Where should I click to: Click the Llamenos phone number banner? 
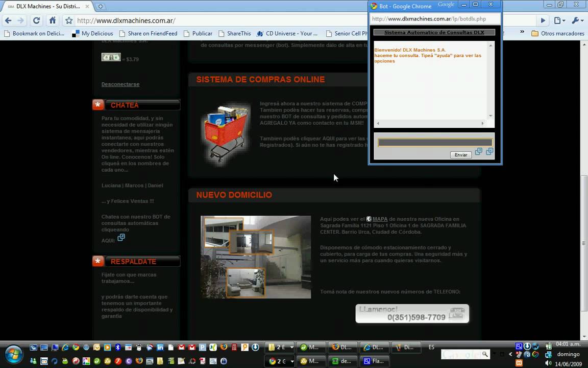(x=412, y=313)
